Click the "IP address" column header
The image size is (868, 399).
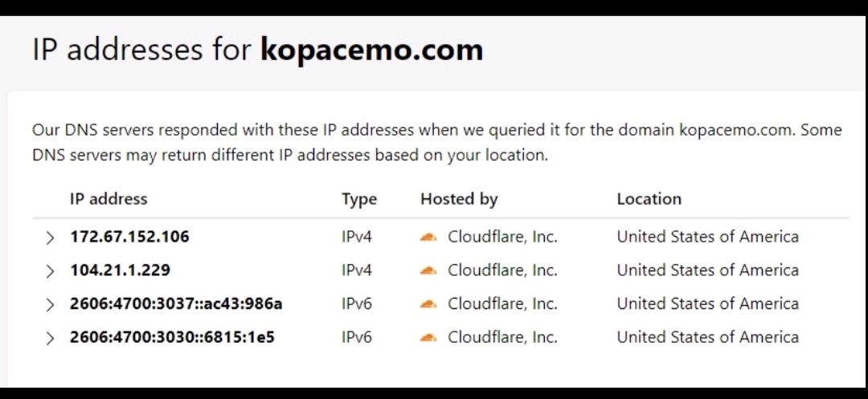108,199
